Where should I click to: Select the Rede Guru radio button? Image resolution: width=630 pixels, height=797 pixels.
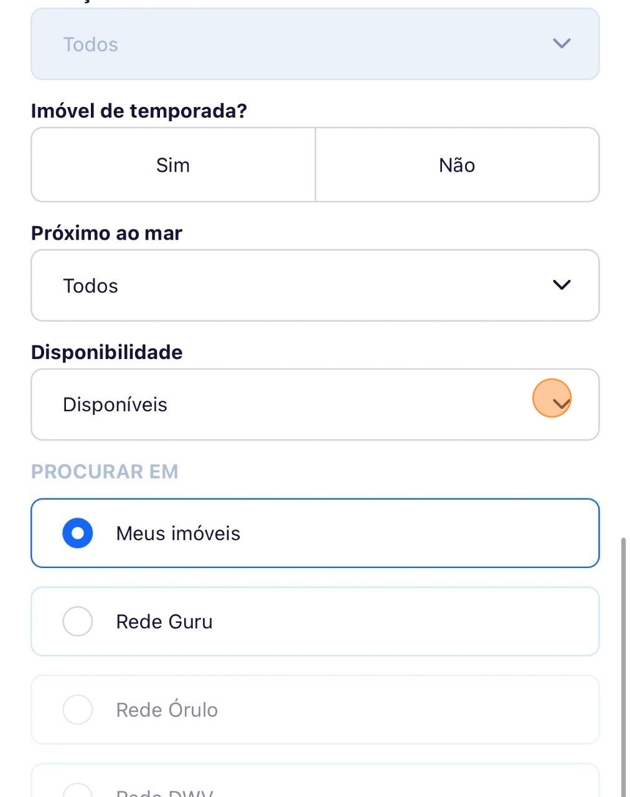[x=78, y=622]
